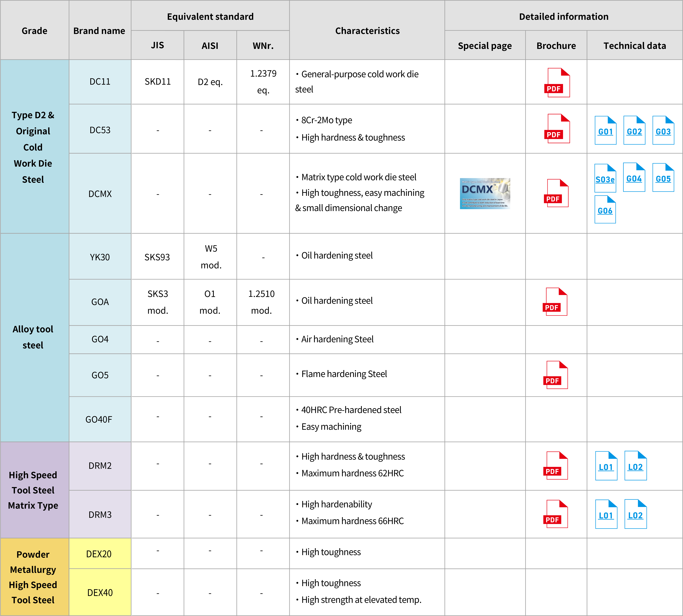The width and height of the screenshot is (683, 616).
Task: Click the 1.2510 mod. WNr. cell
Action: pyautogui.click(x=263, y=302)
